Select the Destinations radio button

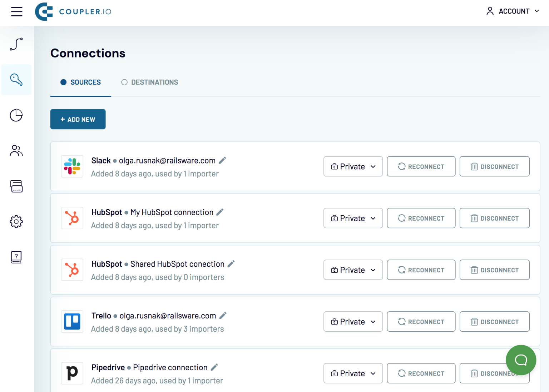point(124,82)
